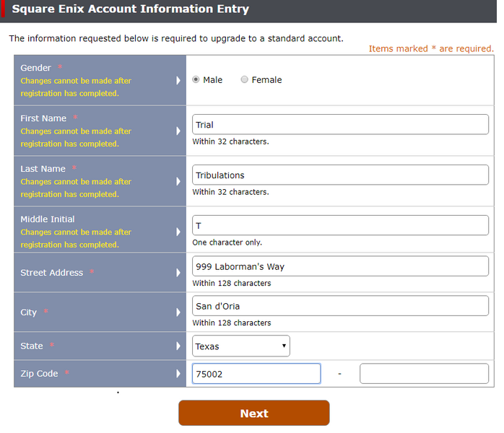Select the Male gender radio button

pyautogui.click(x=196, y=79)
